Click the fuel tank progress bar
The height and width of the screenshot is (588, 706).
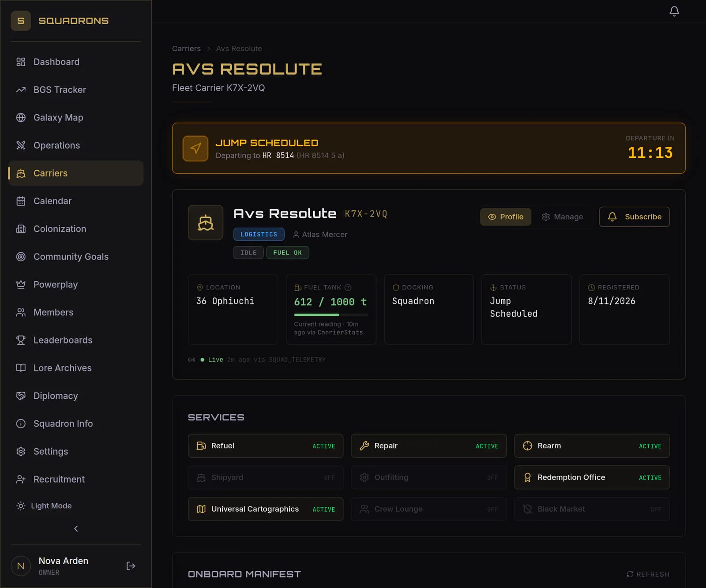click(331, 315)
